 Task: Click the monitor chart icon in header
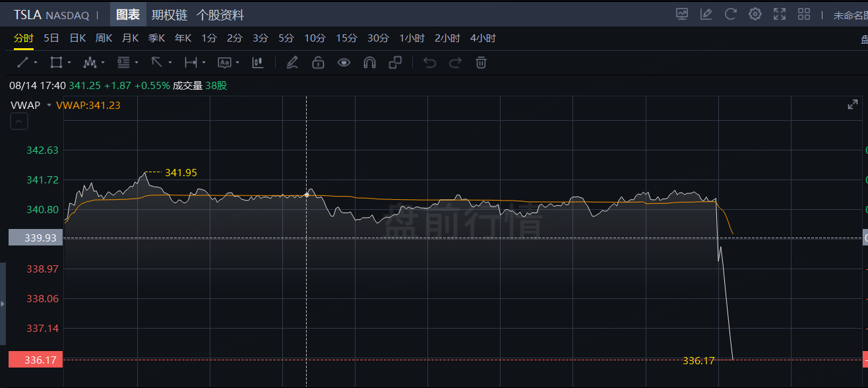pos(682,14)
